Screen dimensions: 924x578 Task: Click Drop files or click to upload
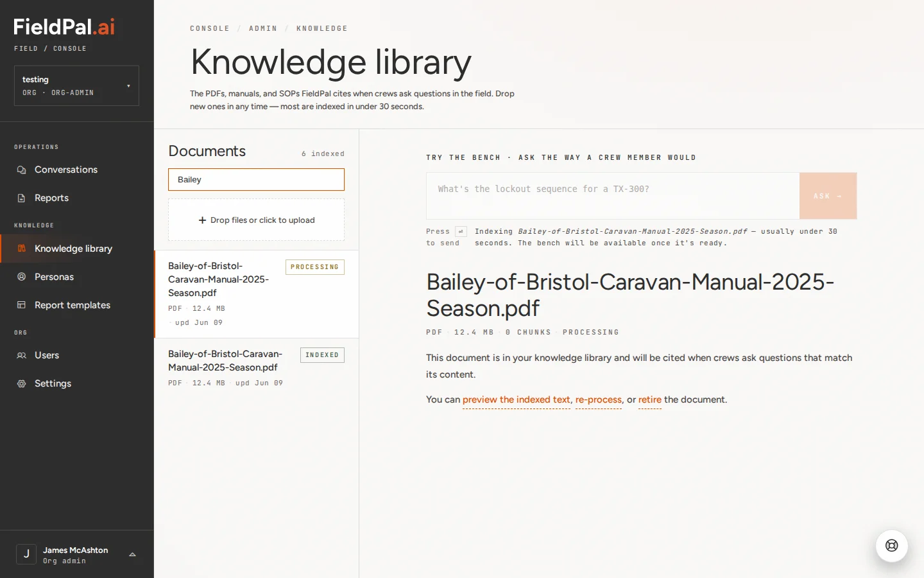tap(256, 220)
